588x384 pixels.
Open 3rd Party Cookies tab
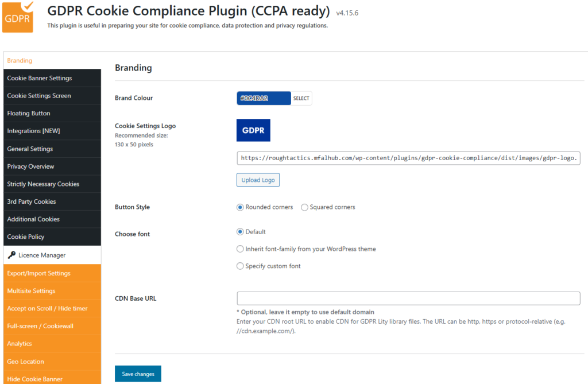pos(52,201)
